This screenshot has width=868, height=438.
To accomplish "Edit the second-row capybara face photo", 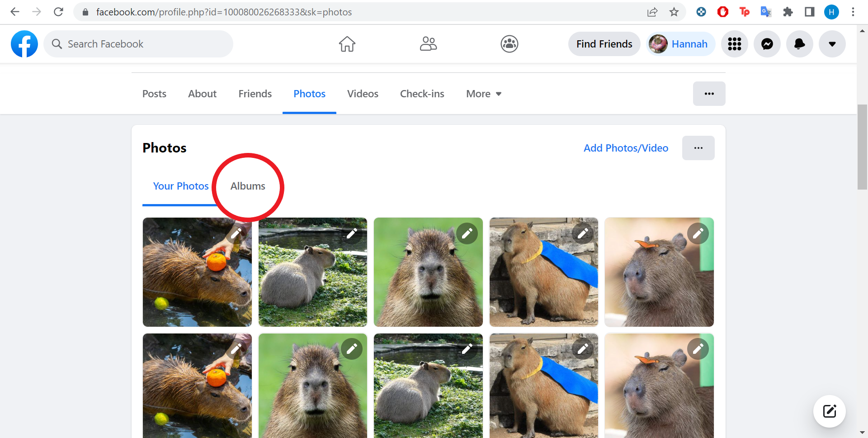I will tap(352, 349).
